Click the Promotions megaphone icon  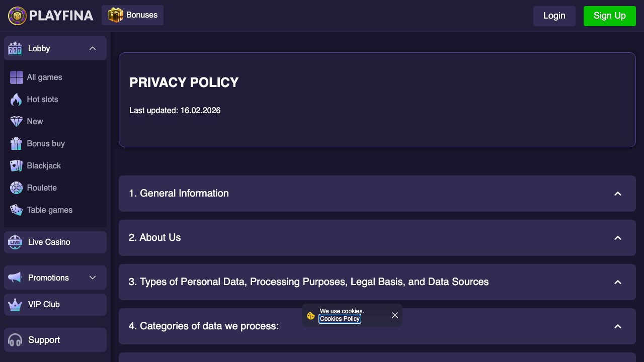click(15, 278)
